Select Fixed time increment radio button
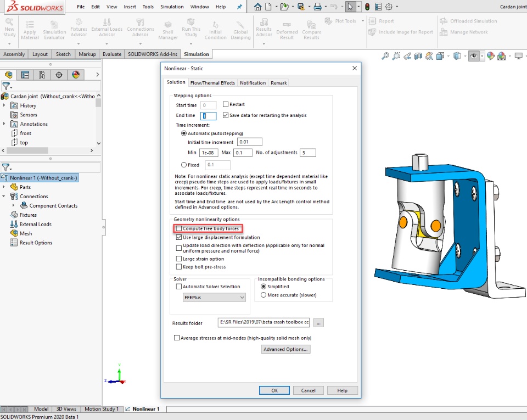Viewport: 527px width, 420px height. point(184,165)
